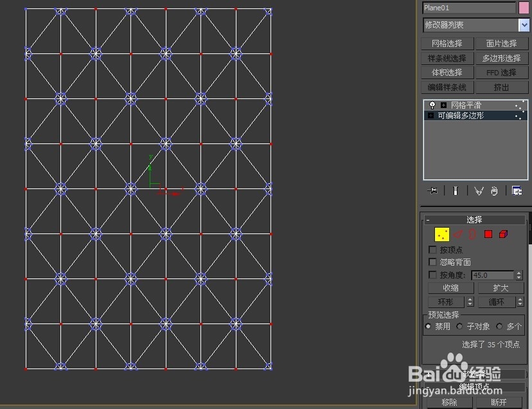
Task: Click the 选择了 35 个顶点 status text
Action: pyautogui.click(x=491, y=345)
